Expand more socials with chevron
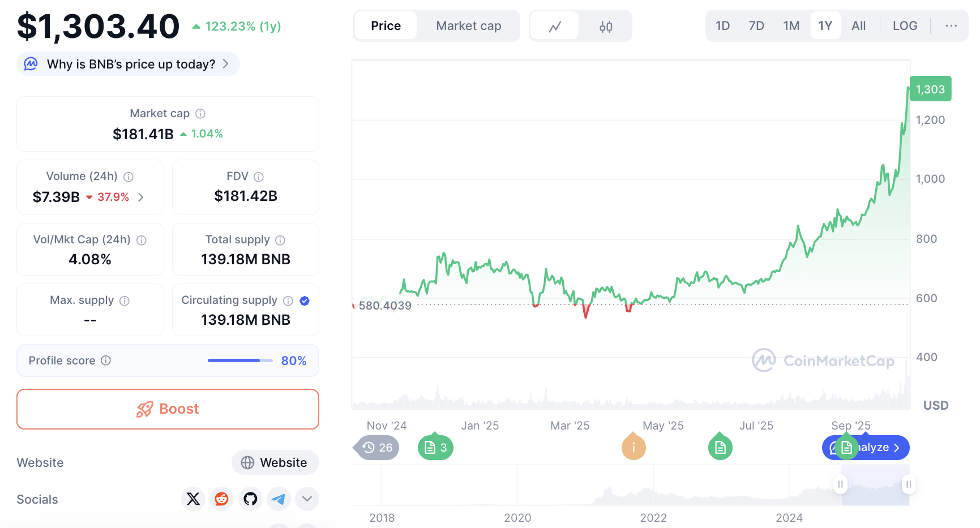The width and height of the screenshot is (980, 528). [x=307, y=499]
